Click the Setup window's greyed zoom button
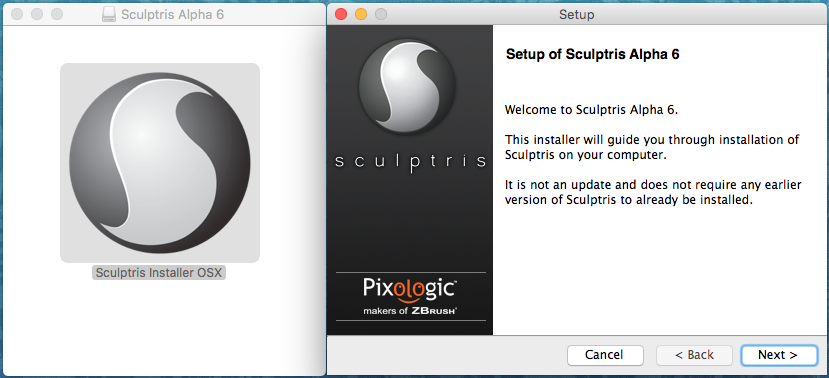 point(381,14)
